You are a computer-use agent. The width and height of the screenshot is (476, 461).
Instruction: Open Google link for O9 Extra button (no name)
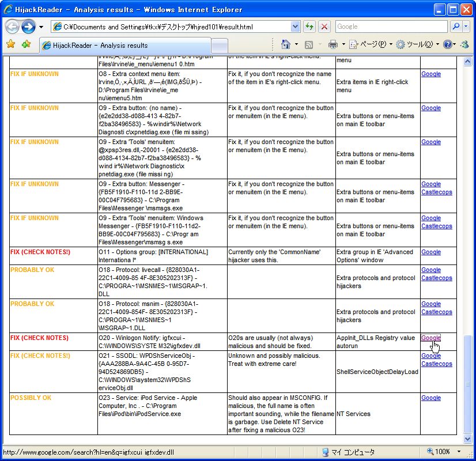pos(431,108)
